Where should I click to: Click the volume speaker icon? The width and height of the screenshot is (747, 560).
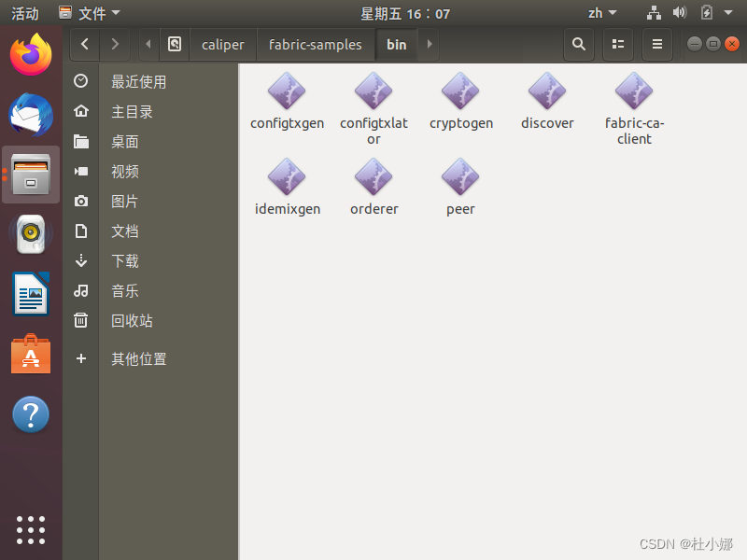point(680,12)
